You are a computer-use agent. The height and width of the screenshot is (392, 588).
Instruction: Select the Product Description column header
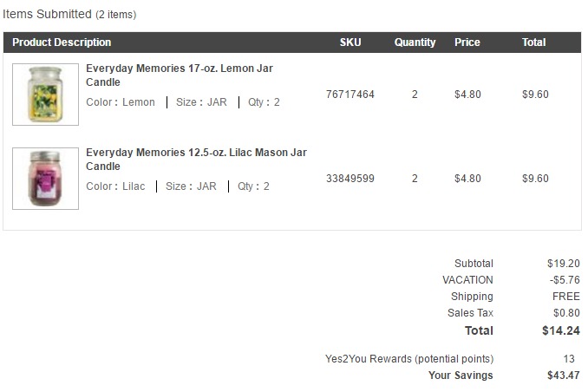coord(62,42)
